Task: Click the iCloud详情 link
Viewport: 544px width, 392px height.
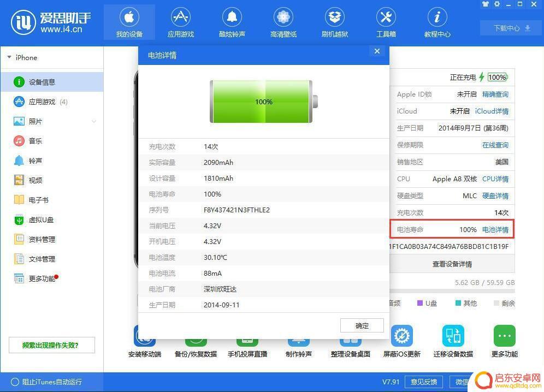Action: tap(492, 111)
